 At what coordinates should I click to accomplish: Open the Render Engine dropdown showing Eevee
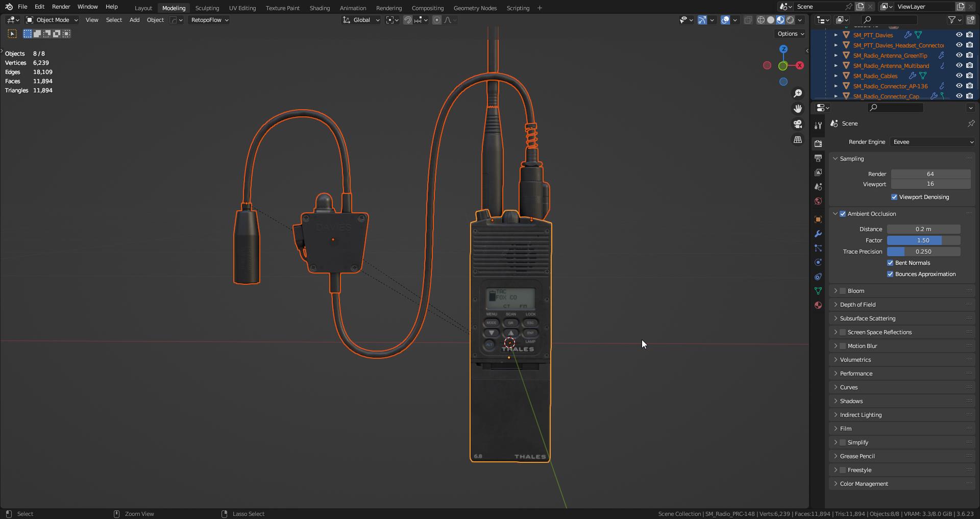(x=933, y=142)
